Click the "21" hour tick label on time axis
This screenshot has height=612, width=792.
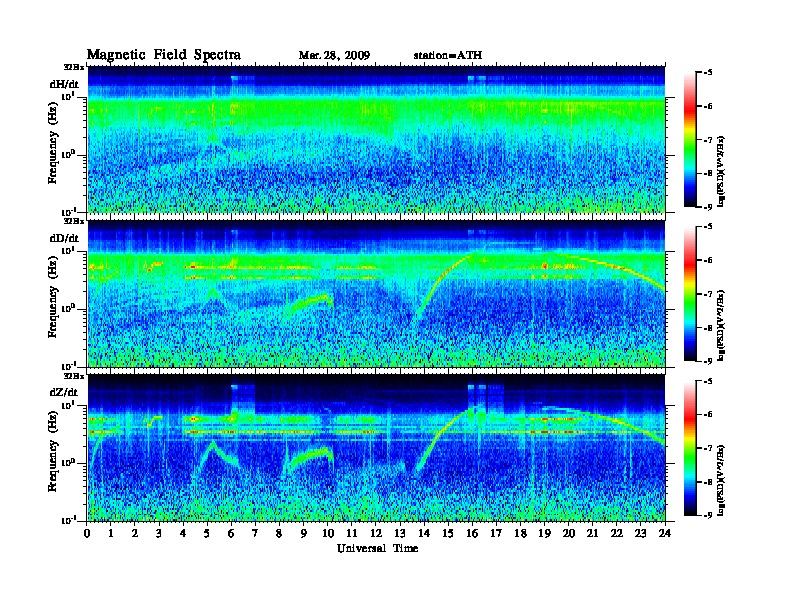pos(592,533)
